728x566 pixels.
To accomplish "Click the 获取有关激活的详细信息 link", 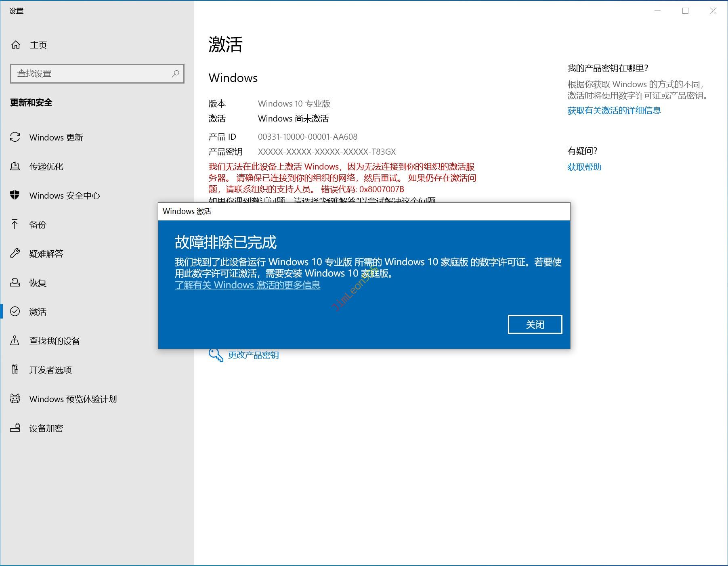I will pyautogui.click(x=614, y=111).
